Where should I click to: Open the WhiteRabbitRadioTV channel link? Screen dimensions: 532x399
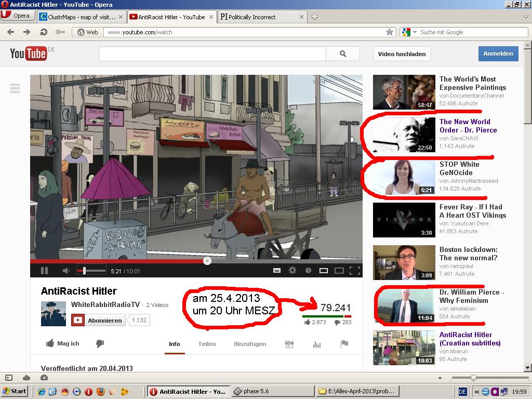pos(105,304)
